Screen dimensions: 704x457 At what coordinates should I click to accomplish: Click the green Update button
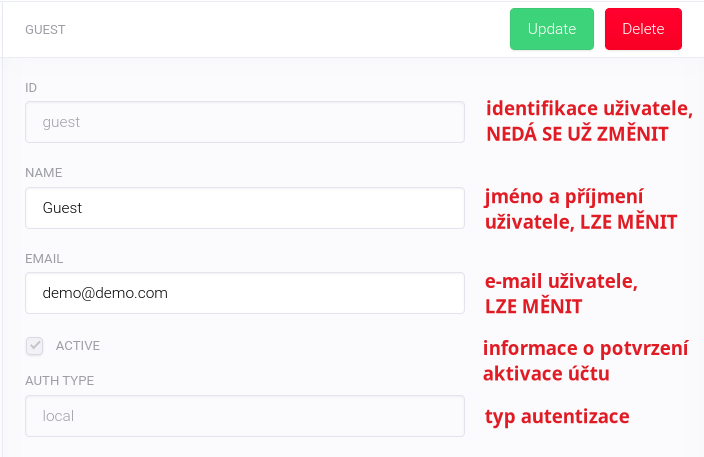point(552,29)
